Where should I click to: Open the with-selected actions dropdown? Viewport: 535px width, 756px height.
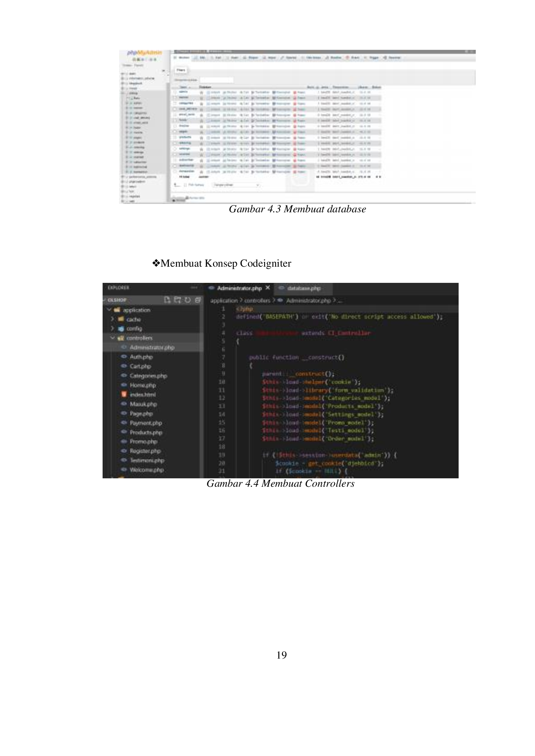236,185
